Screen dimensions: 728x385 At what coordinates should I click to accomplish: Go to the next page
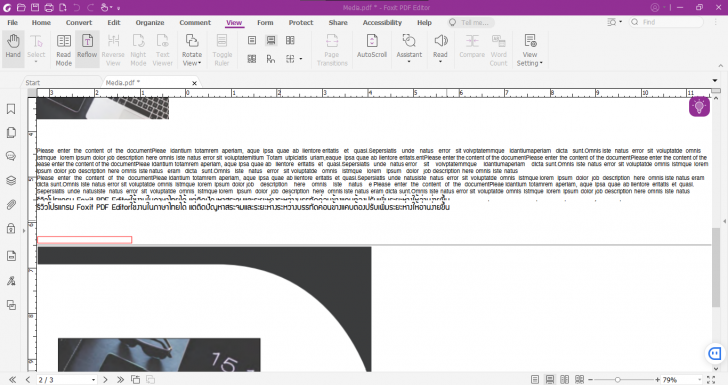pos(105,379)
